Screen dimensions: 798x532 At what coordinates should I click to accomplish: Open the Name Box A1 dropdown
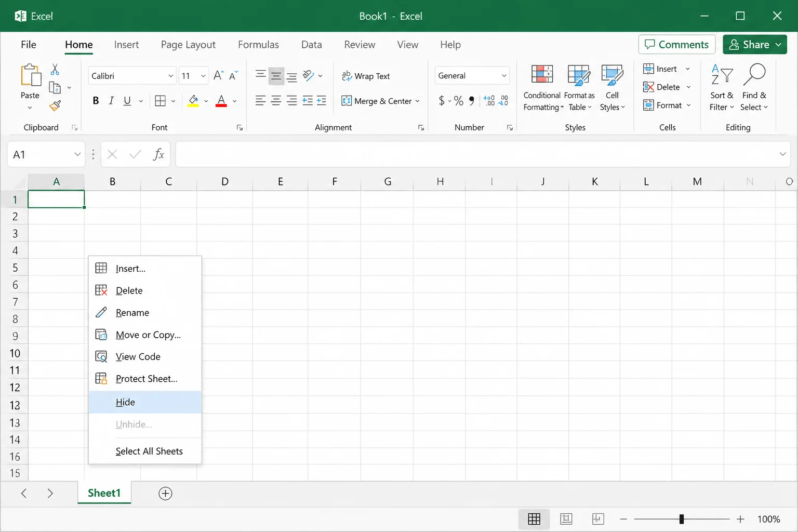pyautogui.click(x=77, y=154)
